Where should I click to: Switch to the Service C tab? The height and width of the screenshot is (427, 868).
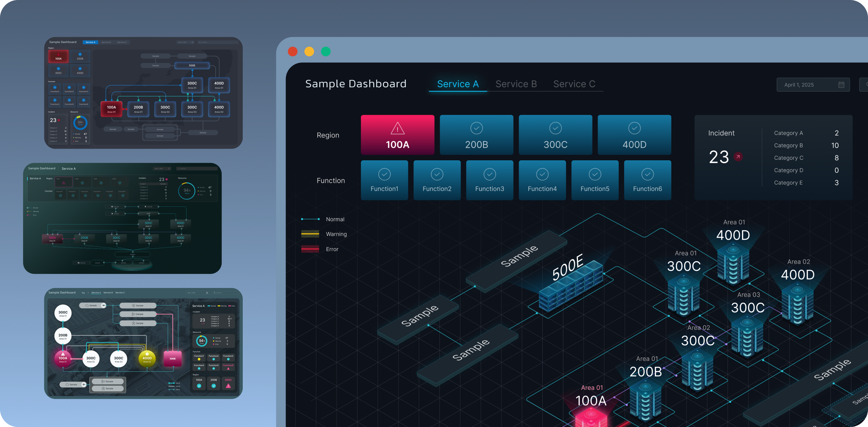tap(574, 84)
